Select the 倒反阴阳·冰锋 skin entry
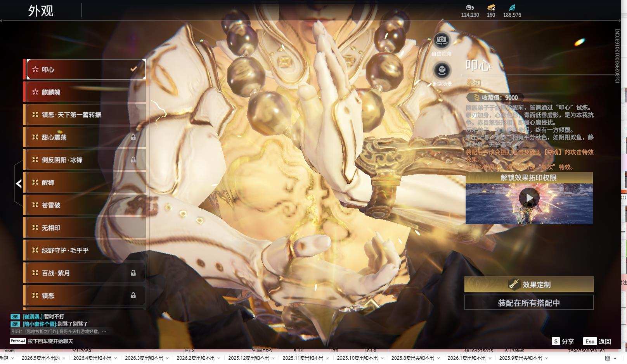 click(x=85, y=160)
